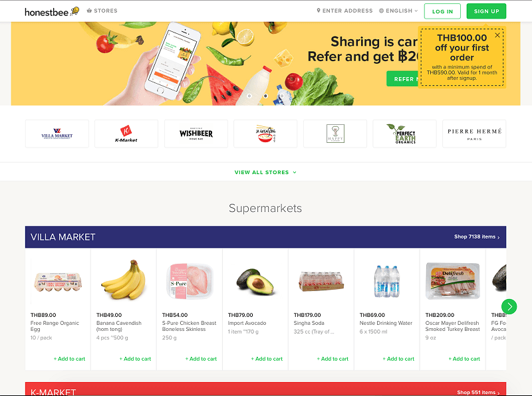Click Enter Address in the header
The height and width of the screenshot is (396, 532).
click(344, 11)
